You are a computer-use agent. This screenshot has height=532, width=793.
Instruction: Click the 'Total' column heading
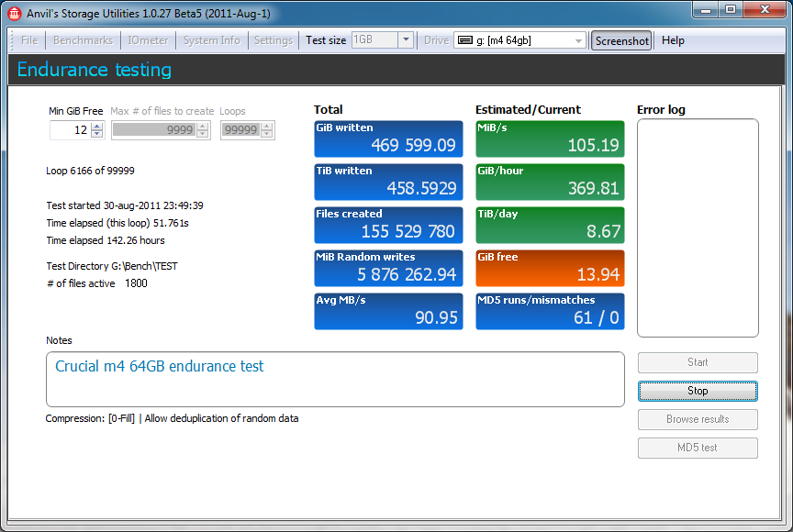pos(329,110)
